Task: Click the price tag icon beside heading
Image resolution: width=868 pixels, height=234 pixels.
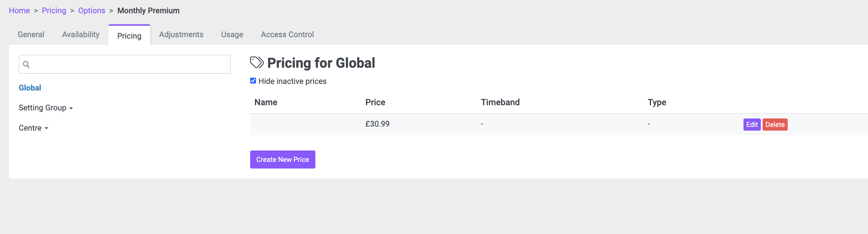Action: (x=257, y=63)
